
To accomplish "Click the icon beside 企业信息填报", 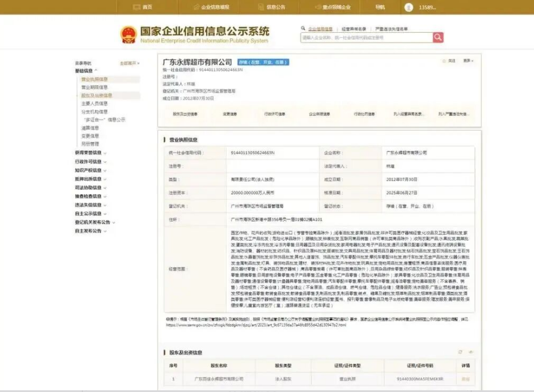I will point(196,7).
